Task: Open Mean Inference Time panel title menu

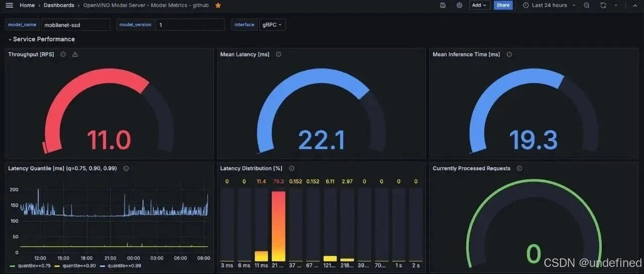Action: [466, 54]
